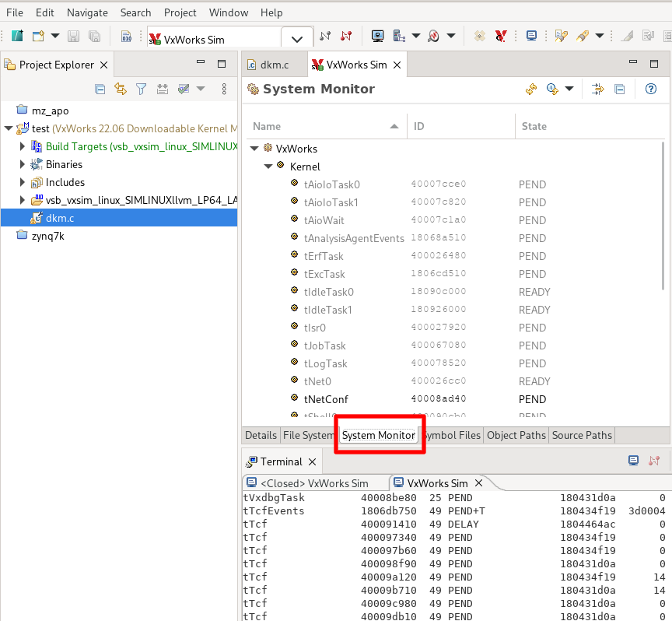Close the active VxWorks Sim terminal tab
Viewport: 672px width, 621px height.
[479, 483]
